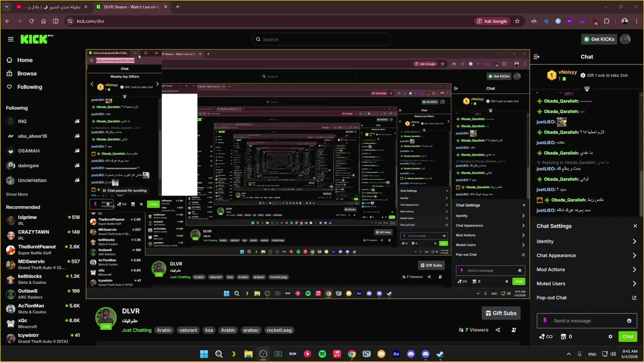Click the extension icon with the 15 badge
Image resolution: width=644 pixels, height=362 pixels.
pyautogui.click(x=594, y=21)
